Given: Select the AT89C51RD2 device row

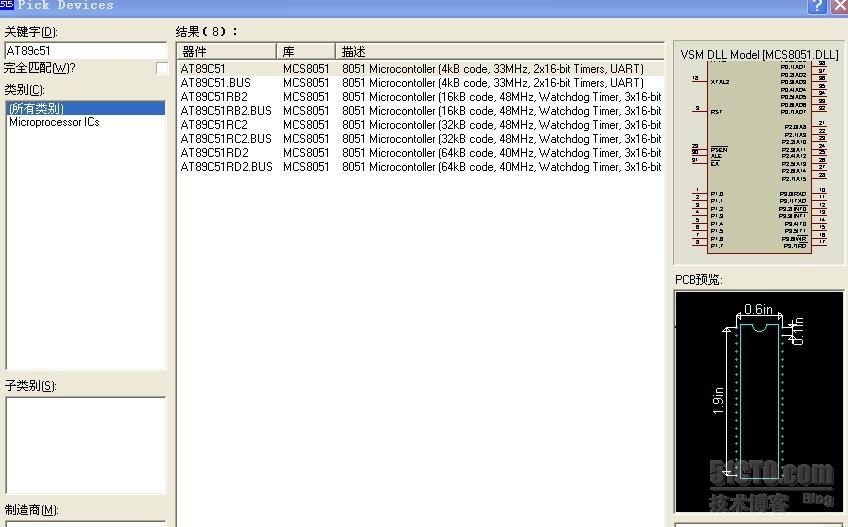Looking at the screenshot, I should [x=420, y=153].
